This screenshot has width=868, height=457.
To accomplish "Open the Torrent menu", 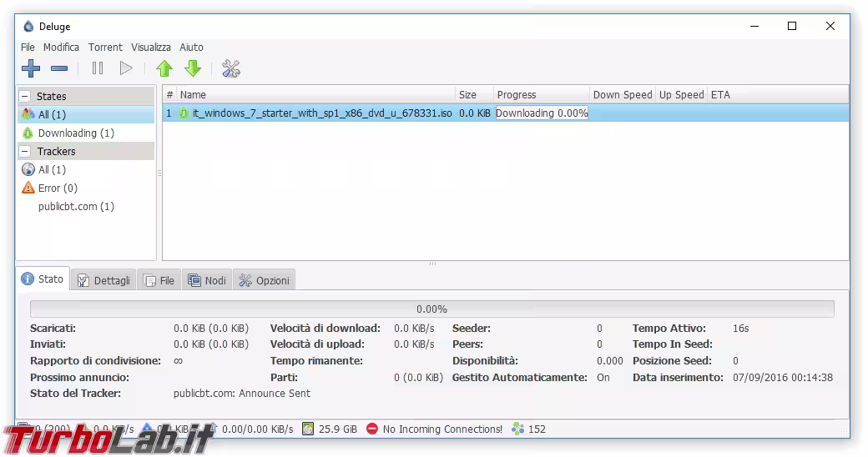I will point(105,47).
